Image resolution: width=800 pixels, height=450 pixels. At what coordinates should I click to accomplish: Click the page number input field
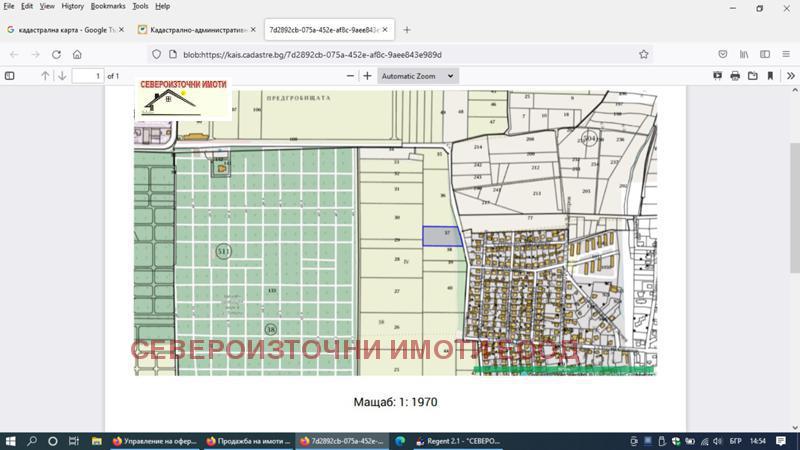tap(87, 76)
